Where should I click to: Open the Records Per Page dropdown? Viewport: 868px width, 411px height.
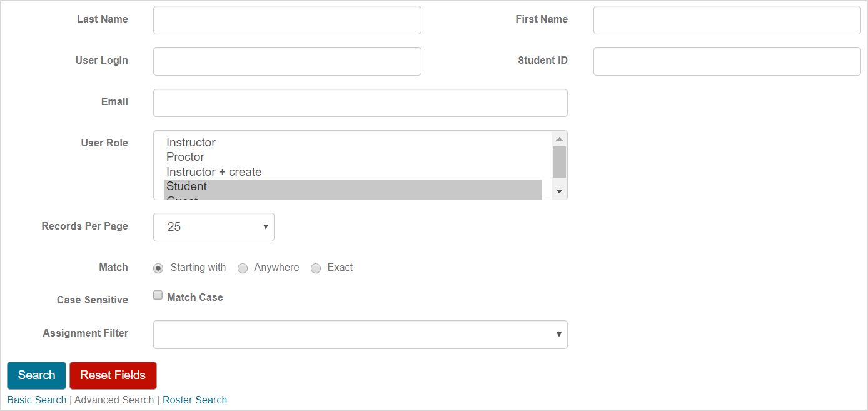213,226
